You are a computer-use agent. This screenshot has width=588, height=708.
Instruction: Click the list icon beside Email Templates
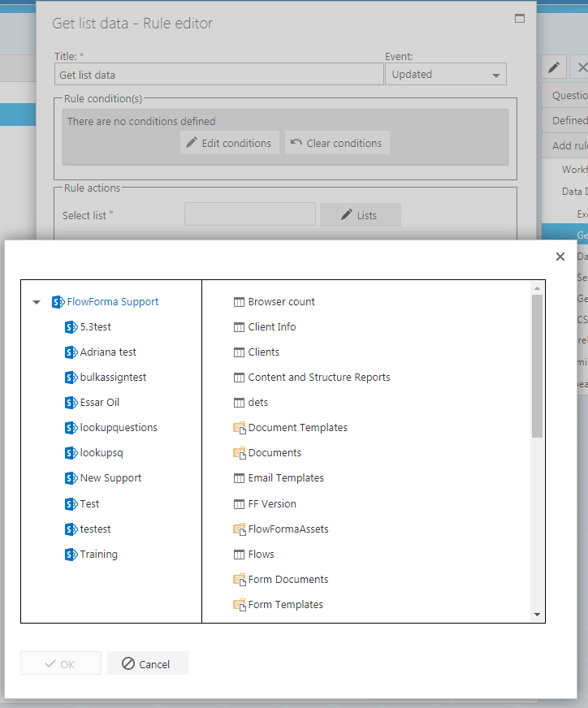[x=239, y=478]
